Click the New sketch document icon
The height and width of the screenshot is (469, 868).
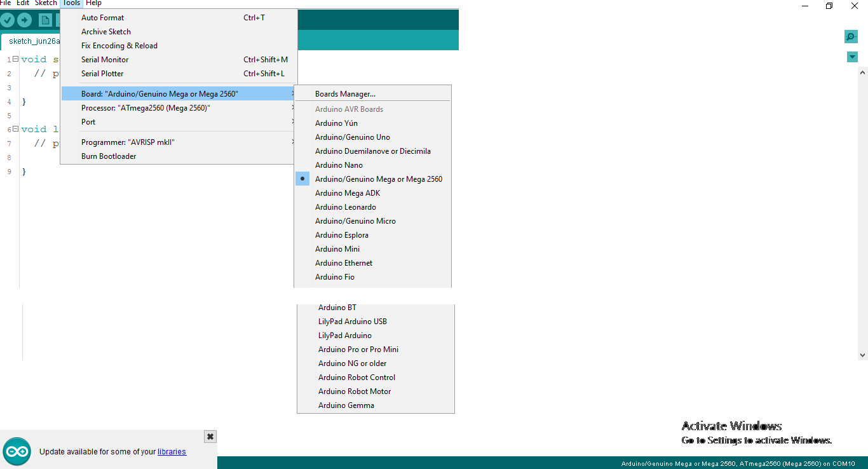(x=45, y=20)
